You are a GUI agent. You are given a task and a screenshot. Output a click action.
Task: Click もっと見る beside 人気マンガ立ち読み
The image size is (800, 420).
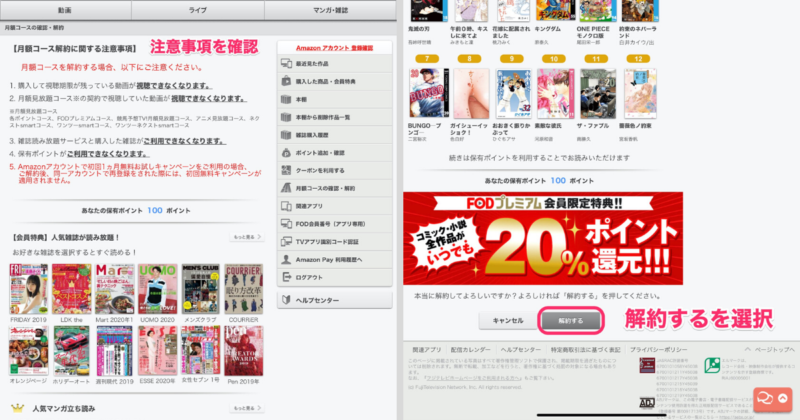coord(247,408)
